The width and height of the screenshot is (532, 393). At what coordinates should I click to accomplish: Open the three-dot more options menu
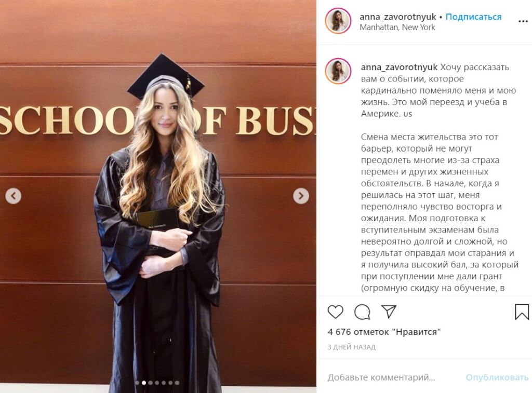click(x=523, y=22)
